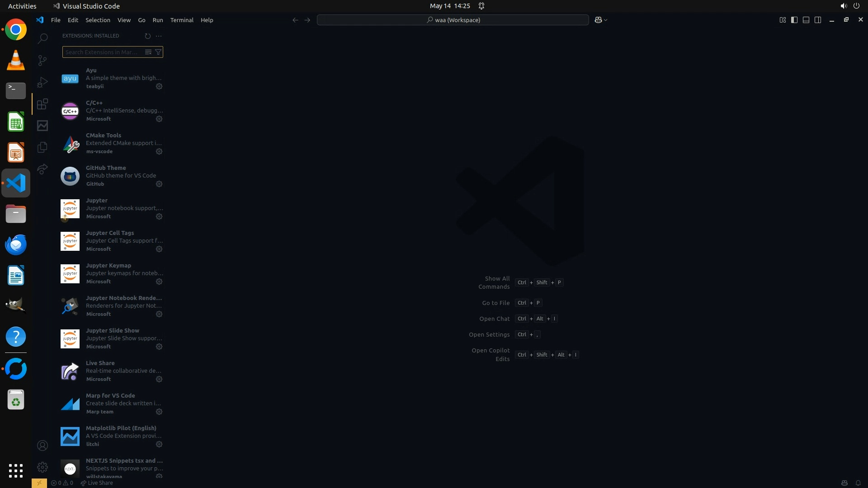Toggle the Primary Side Bar visibility

tap(794, 20)
